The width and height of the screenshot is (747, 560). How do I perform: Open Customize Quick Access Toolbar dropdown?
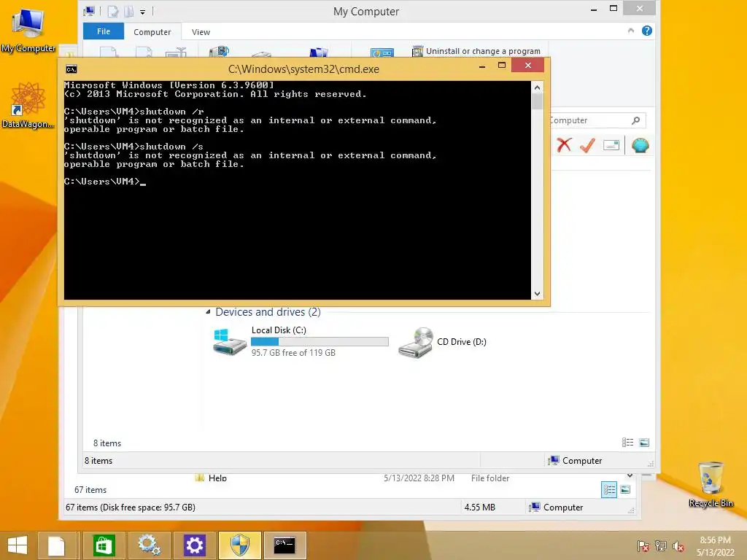point(142,12)
